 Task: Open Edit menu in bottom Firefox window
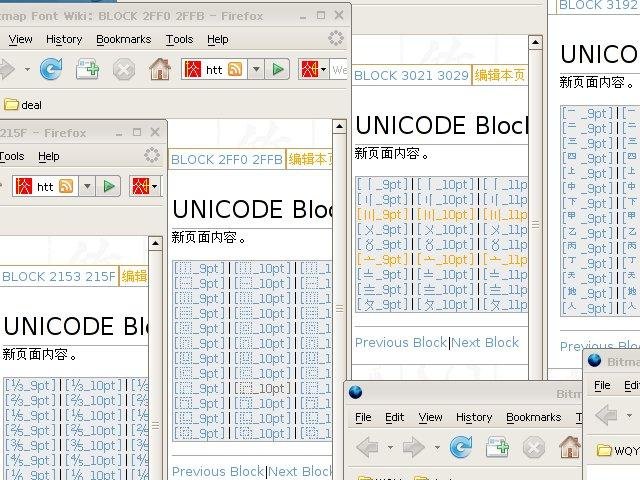pyautogui.click(x=395, y=417)
